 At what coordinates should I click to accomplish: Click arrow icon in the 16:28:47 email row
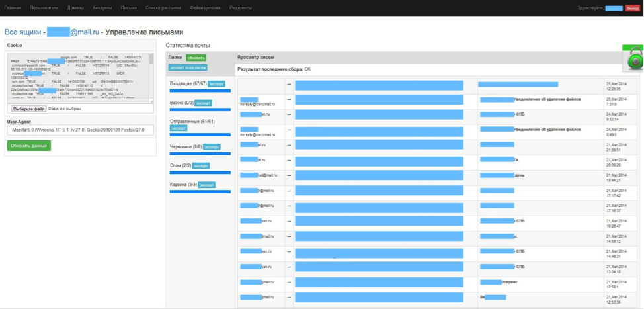[289, 221]
